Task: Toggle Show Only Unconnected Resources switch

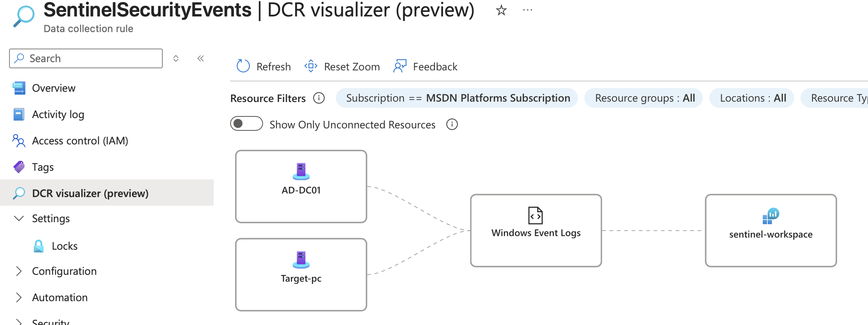Action: tap(247, 124)
